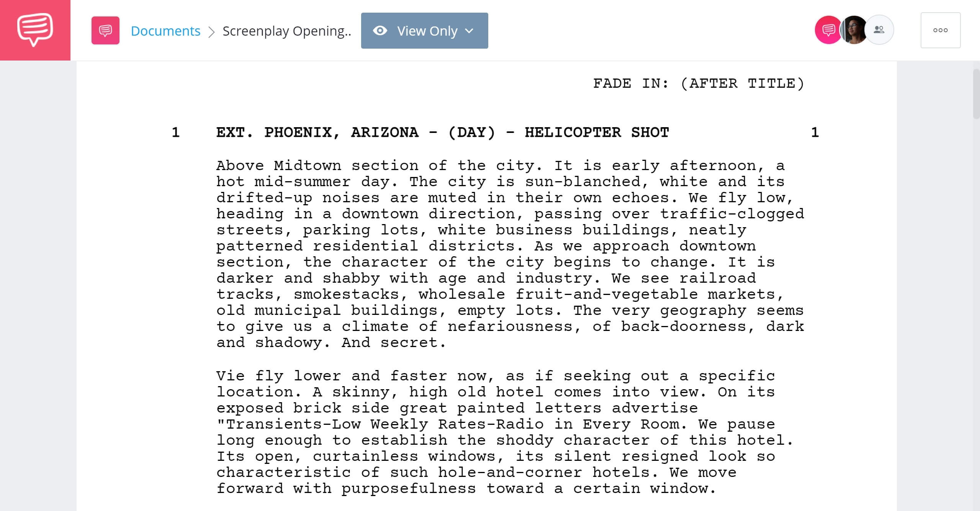Toggle the comments sidebar panel
This screenshot has width=980, height=511.
pyautogui.click(x=829, y=31)
